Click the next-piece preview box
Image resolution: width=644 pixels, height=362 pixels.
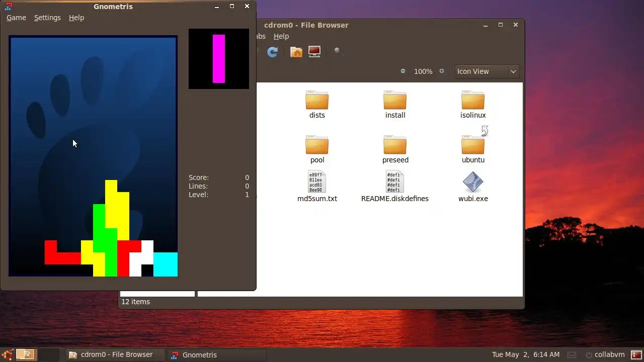coord(219,59)
